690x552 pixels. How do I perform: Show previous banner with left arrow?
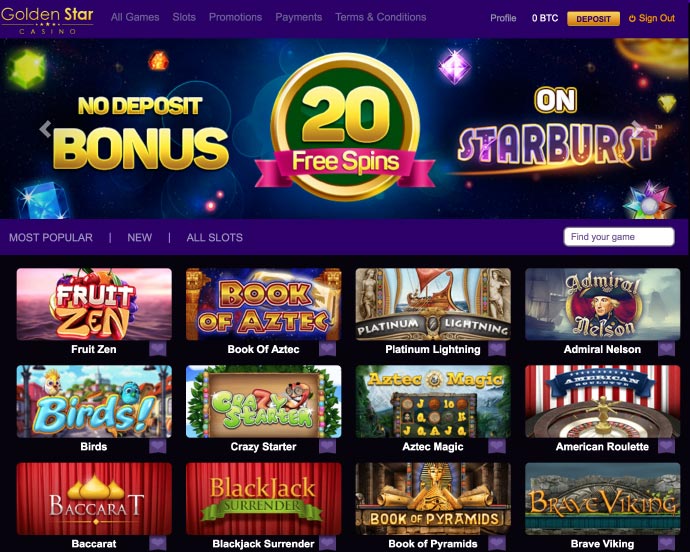45,129
